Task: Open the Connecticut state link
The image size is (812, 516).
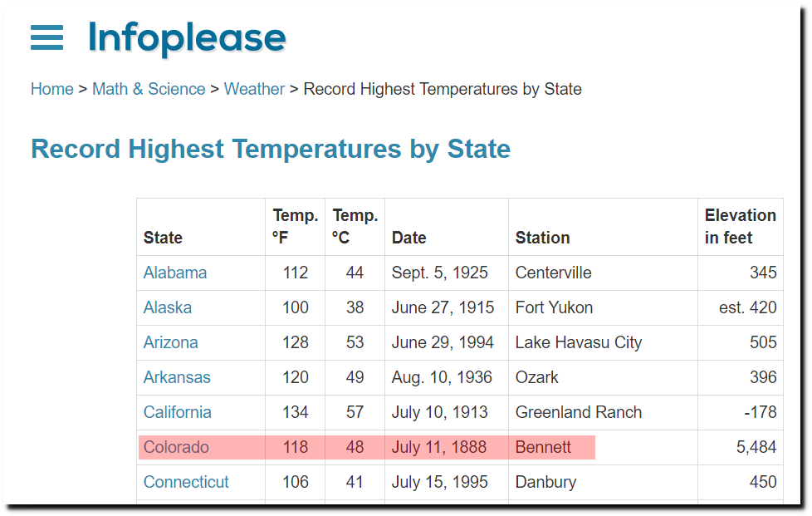Action: [x=186, y=482]
